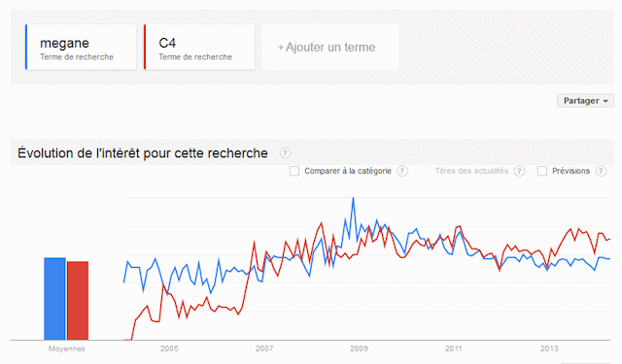The width and height of the screenshot is (622, 364).
Task: Click blue megane average bar
Action: click(x=54, y=299)
